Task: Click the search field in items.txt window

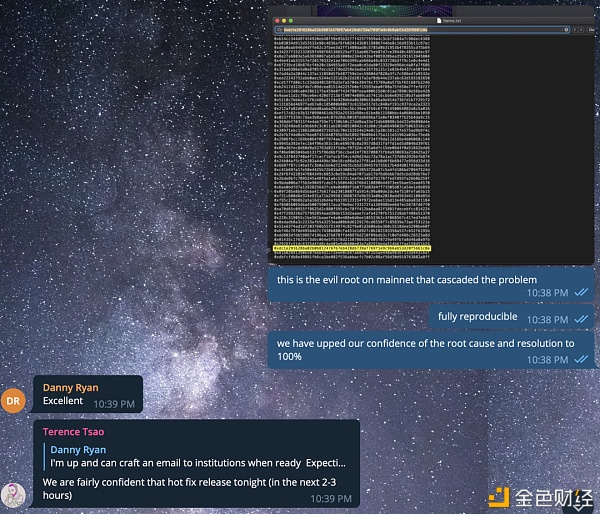Action: (422, 29)
